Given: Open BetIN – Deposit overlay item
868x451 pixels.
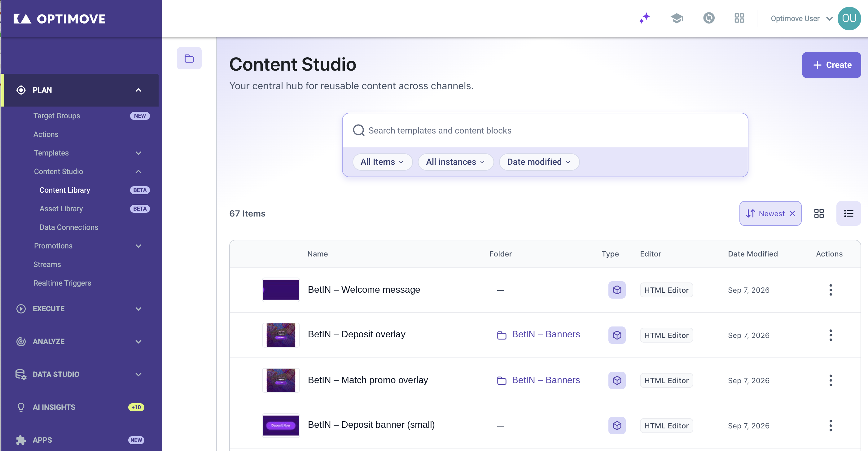Looking at the screenshot, I should coord(356,334).
